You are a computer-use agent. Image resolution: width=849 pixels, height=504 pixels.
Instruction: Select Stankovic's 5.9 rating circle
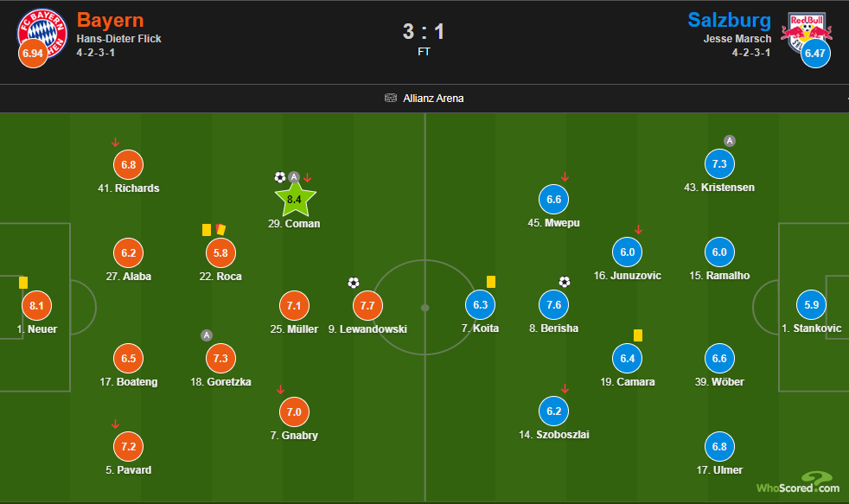813,304
